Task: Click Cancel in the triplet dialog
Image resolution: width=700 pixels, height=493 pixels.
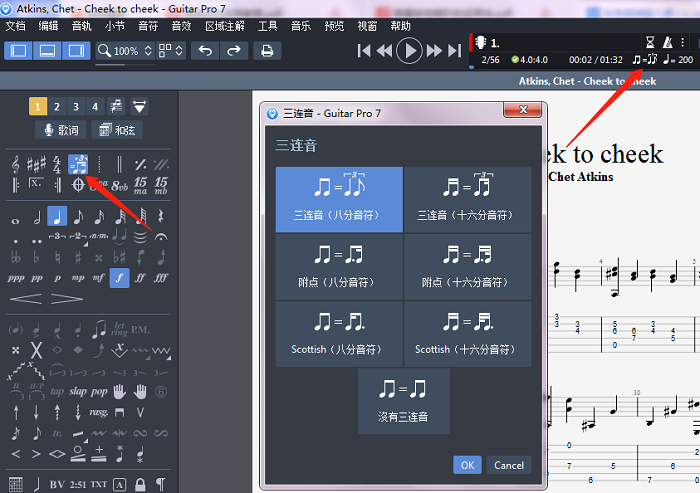Action: pos(508,465)
